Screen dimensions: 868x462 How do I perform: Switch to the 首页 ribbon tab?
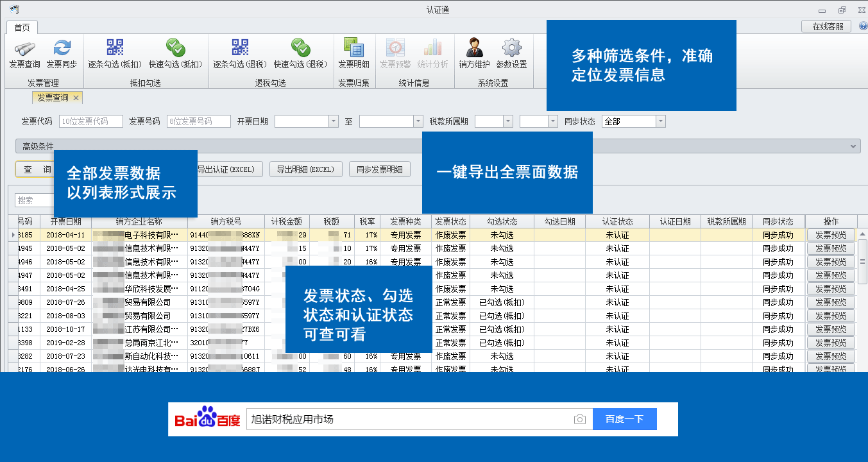(21, 27)
